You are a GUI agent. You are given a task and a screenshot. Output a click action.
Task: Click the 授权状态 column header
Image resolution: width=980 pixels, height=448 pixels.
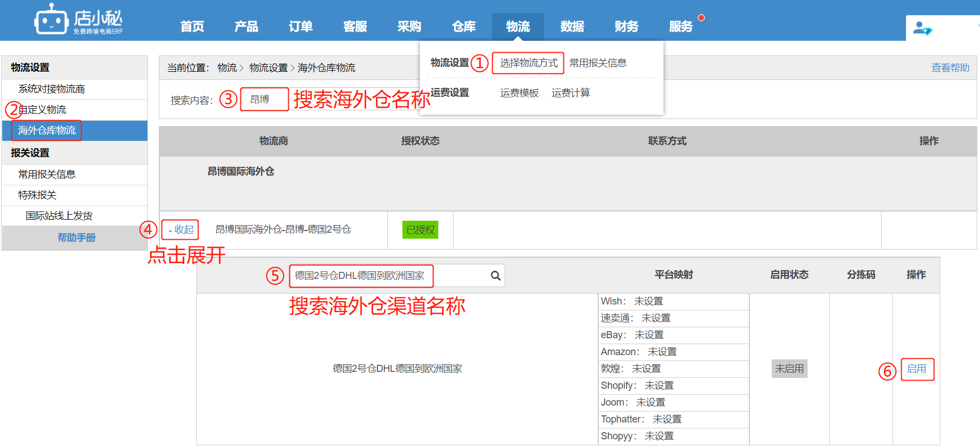click(x=420, y=141)
